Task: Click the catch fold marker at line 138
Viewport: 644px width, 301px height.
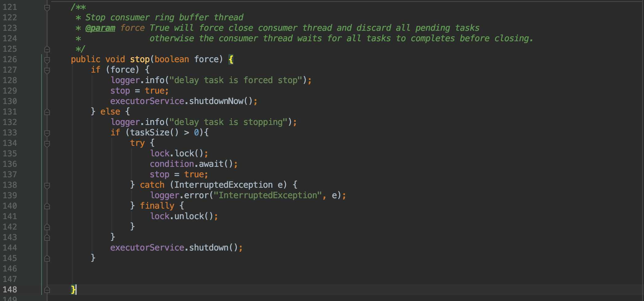Action: tap(47, 185)
